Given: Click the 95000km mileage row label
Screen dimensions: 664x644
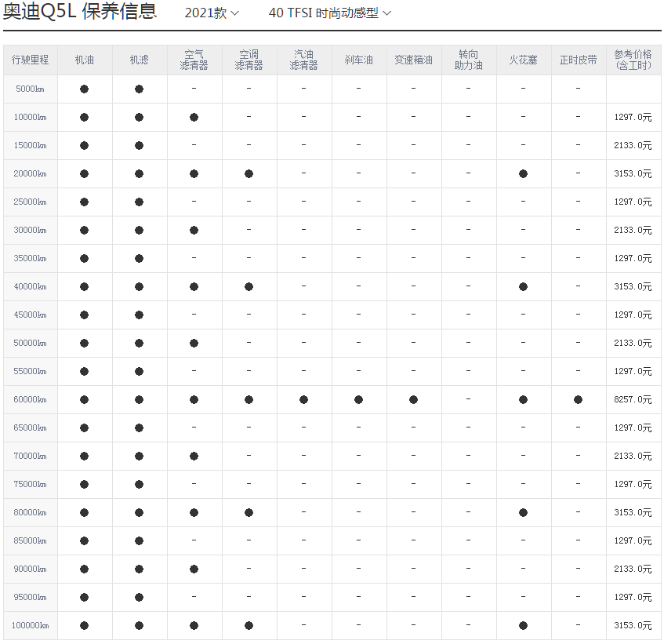Looking at the screenshot, I should pos(30,598).
